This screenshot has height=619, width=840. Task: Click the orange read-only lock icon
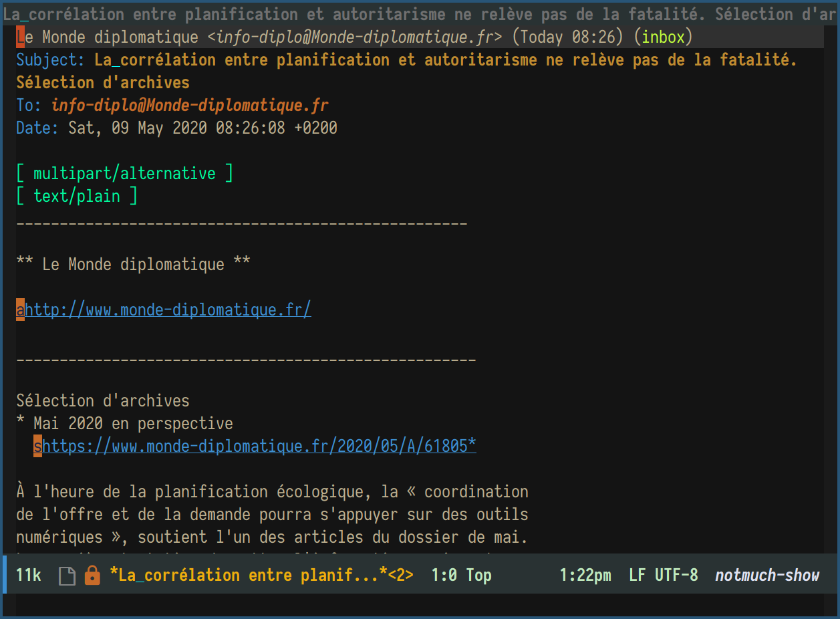pyautogui.click(x=92, y=575)
